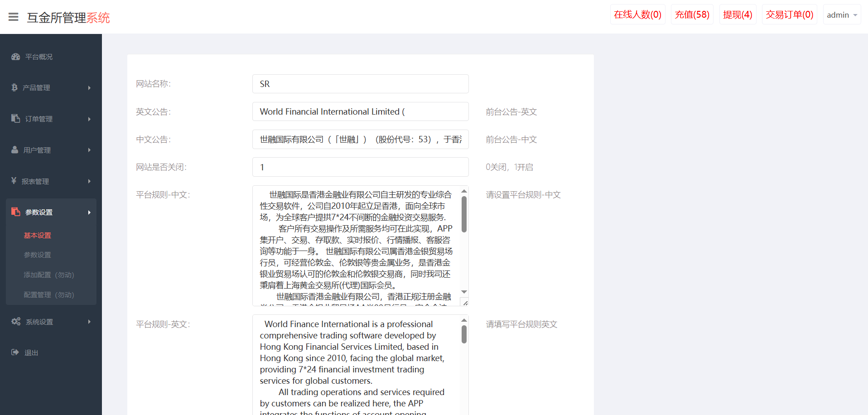
Task: Click the hamburger menu icon
Action: coord(14,17)
